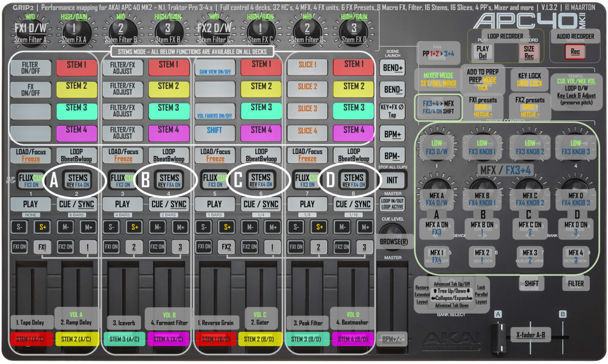Click the KEY+FX Tap button
Viewport: 608px width, 364px height.
click(393, 111)
